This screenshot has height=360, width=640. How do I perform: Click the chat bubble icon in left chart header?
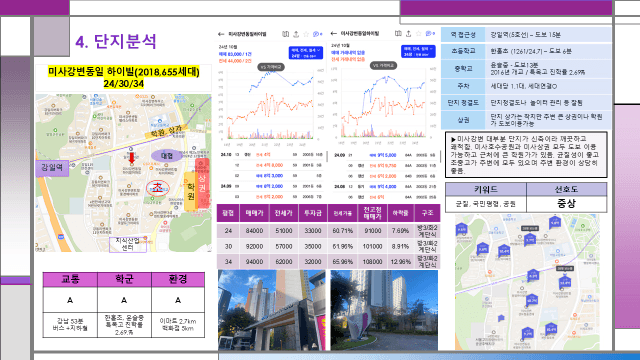pos(316,34)
